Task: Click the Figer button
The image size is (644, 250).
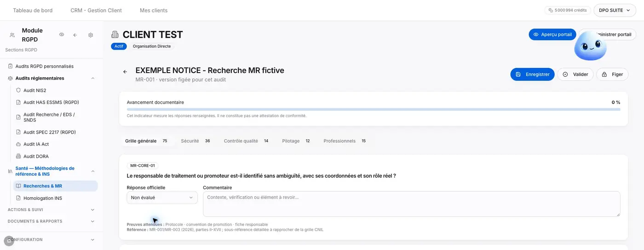Action: (612, 74)
